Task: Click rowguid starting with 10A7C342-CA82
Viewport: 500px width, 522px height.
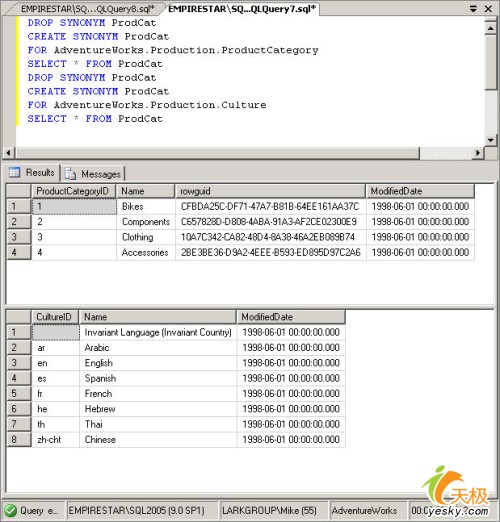Action: pyautogui.click(x=270, y=237)
